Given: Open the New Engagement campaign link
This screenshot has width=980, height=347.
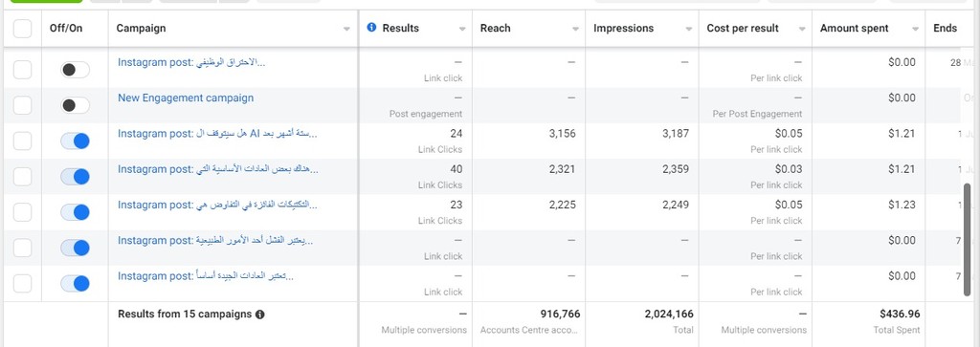Looking at the screenshot, I should [x=186, y=98].
